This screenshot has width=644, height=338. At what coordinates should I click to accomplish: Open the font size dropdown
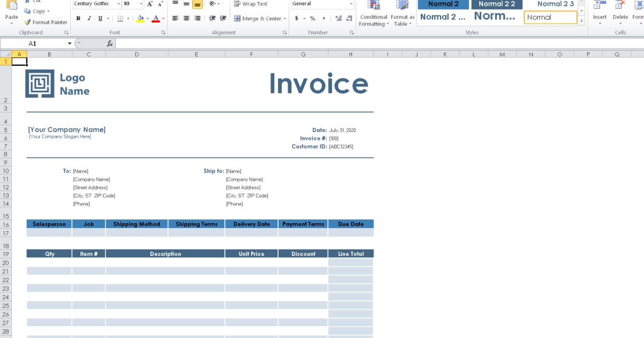tap(140, 4)
